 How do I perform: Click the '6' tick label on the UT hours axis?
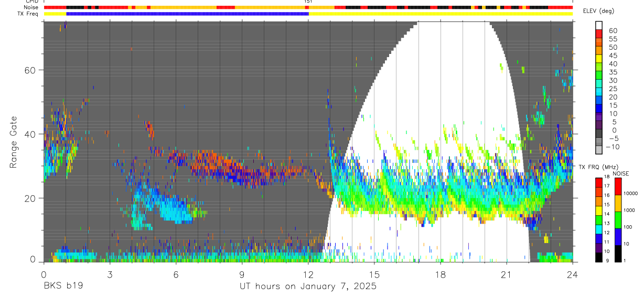coord(176,273)
